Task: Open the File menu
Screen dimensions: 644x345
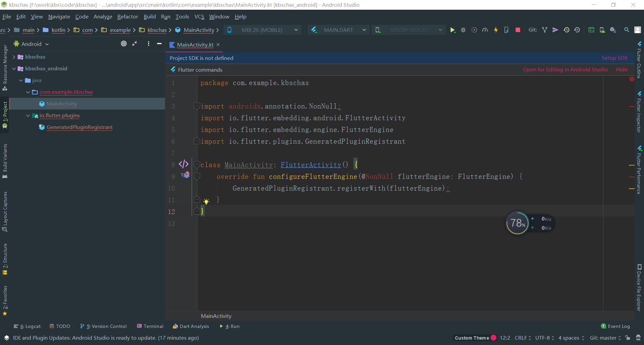Action: click(x=7, y=16)
